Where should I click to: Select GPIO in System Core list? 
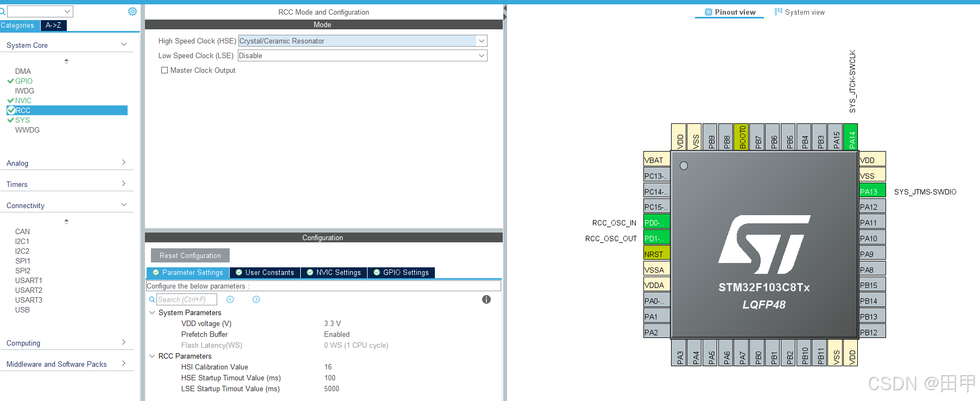[24, 81]
